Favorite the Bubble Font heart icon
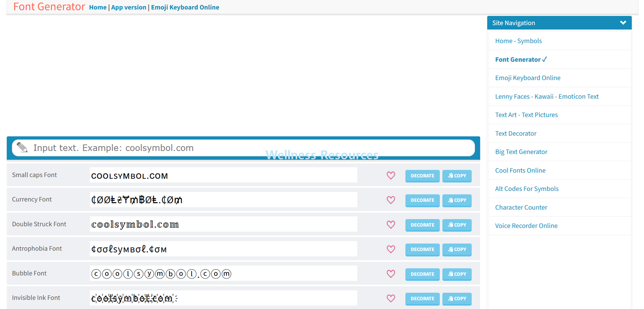The width and height of the screenshot is (644, 309). [x=391, y=274]
